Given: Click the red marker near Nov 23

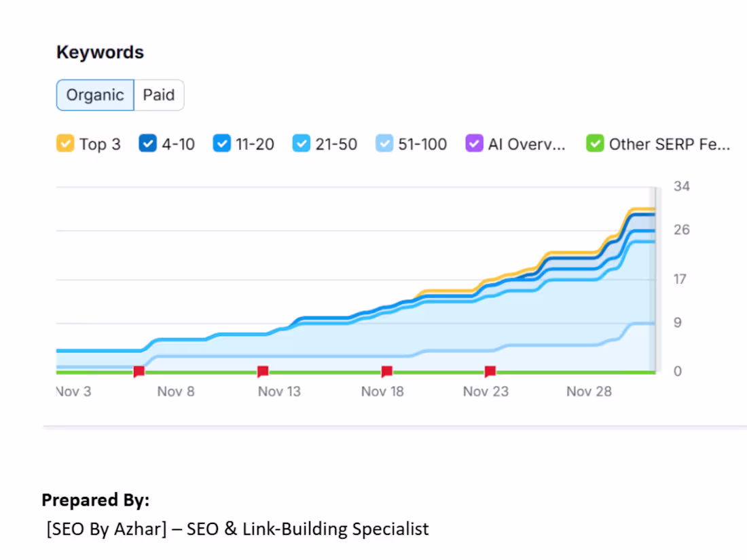Looking at the screenshot, I should tap(490, 371).
